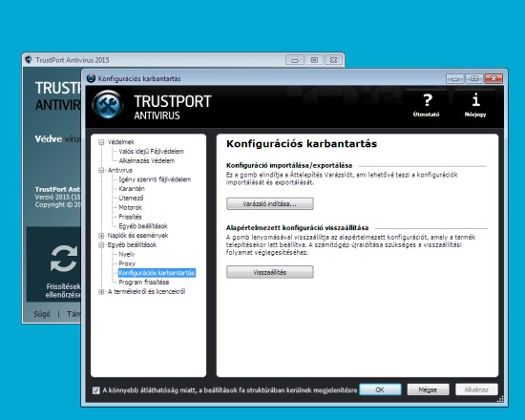The width and height of the screenshot is (525, 420).
Task: Maximize the Konfigurációs karbantartás dialog
Action: (x=474, y=78)
